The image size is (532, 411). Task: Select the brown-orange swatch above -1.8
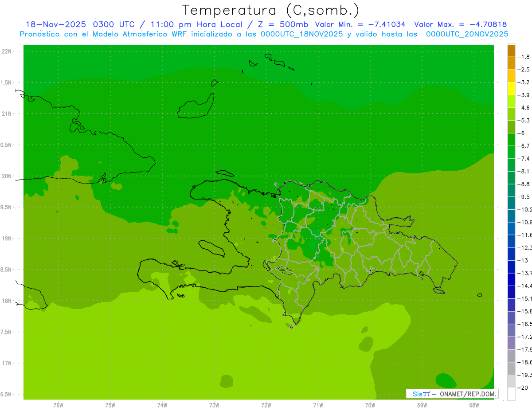(x=511, y=51)
